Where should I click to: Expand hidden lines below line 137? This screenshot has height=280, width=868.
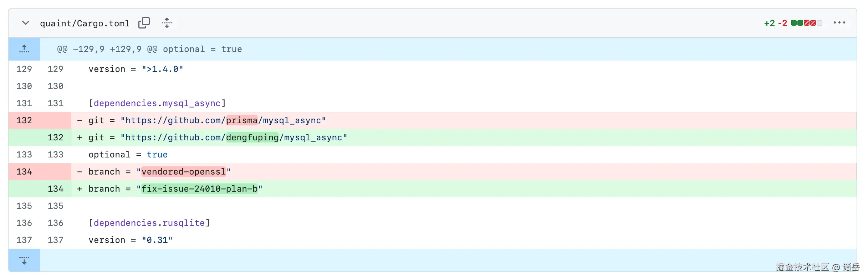tap(24, 260)
